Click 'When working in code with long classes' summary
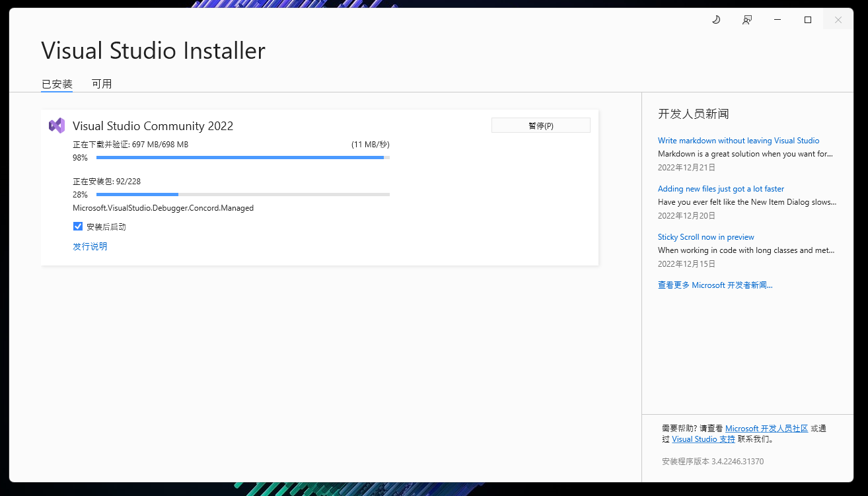Image resolution: width=868 pixels, height=496 pixels. [746, 250]
